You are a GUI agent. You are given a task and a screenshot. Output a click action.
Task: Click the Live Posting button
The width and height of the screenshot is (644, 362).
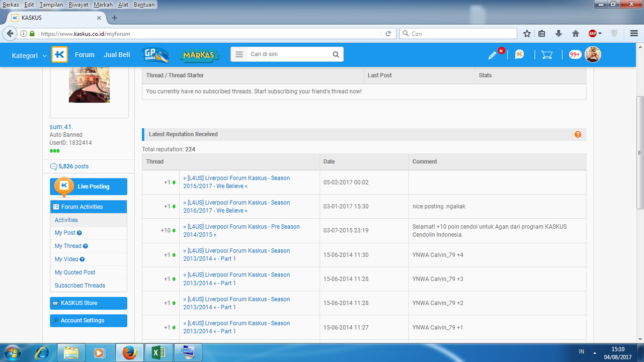89,187
